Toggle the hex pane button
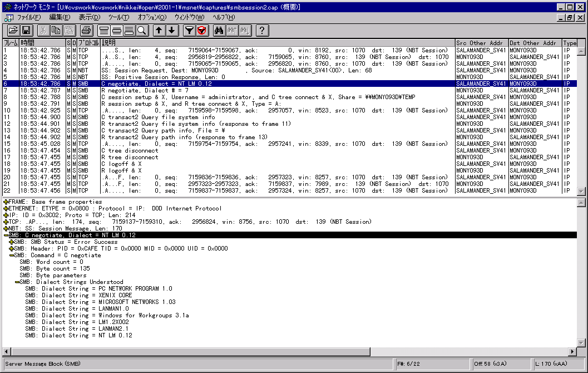Screen dimensions: 588x373 [130, 31]
